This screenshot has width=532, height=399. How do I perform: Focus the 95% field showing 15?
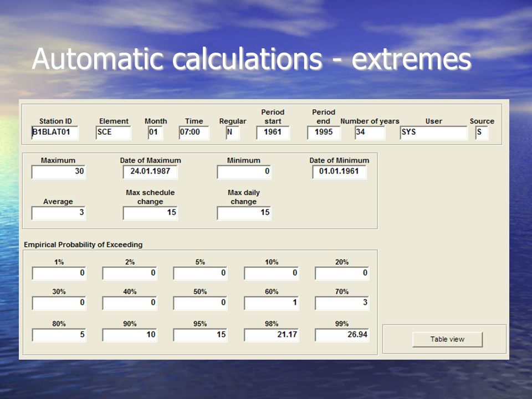(200, 335)
